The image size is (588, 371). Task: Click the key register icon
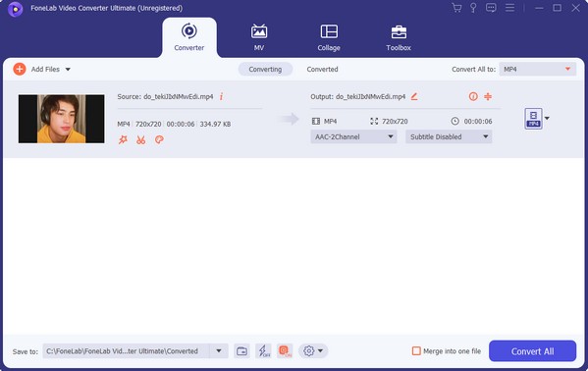coord(473,8)
